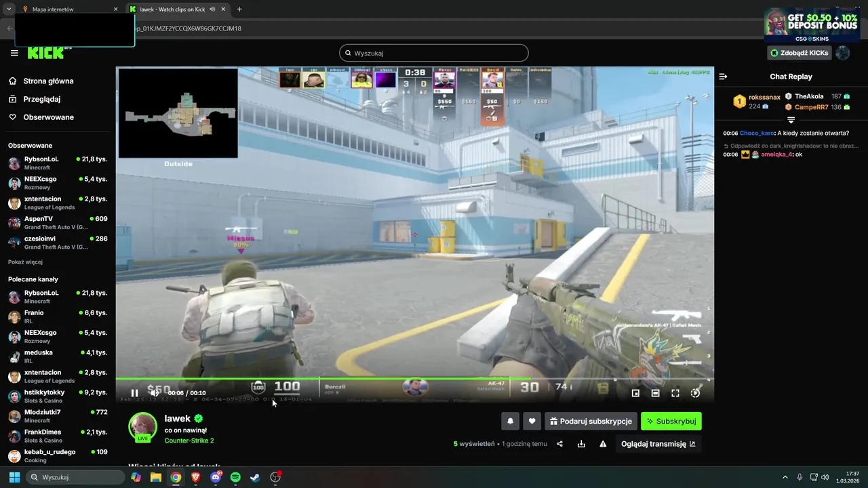The height and width of the screenshot is (488, 868).
Task: Open Counter-Strike 2 category link
Action: pyautogui.click(x=189, y=441)
